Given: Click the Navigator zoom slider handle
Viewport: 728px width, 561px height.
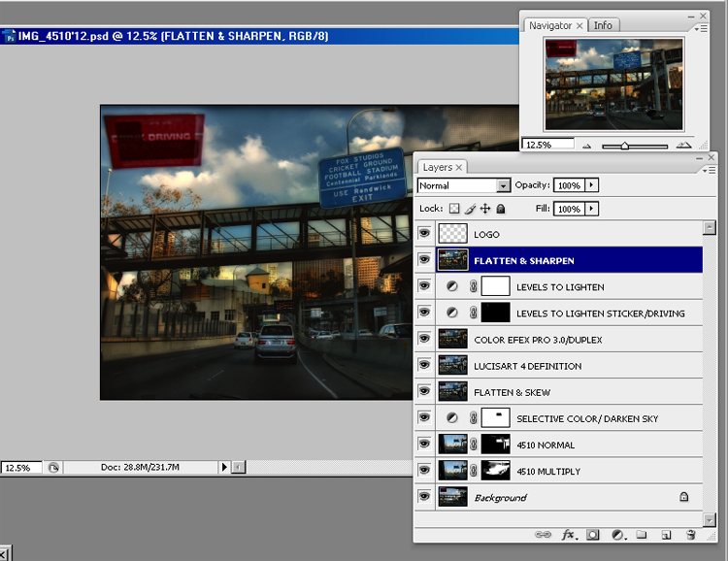Looking at the screenshot, I should coord(624,146).
